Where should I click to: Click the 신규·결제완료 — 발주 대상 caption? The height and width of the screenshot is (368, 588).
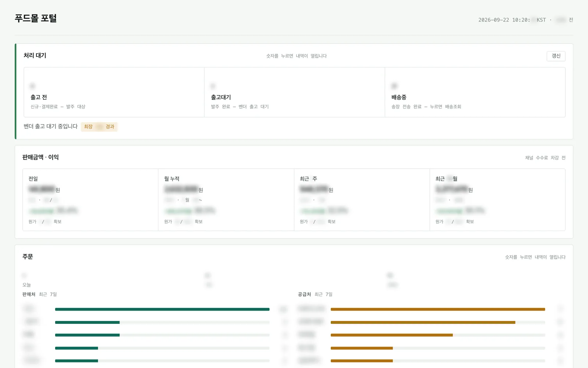coord(58,107)
